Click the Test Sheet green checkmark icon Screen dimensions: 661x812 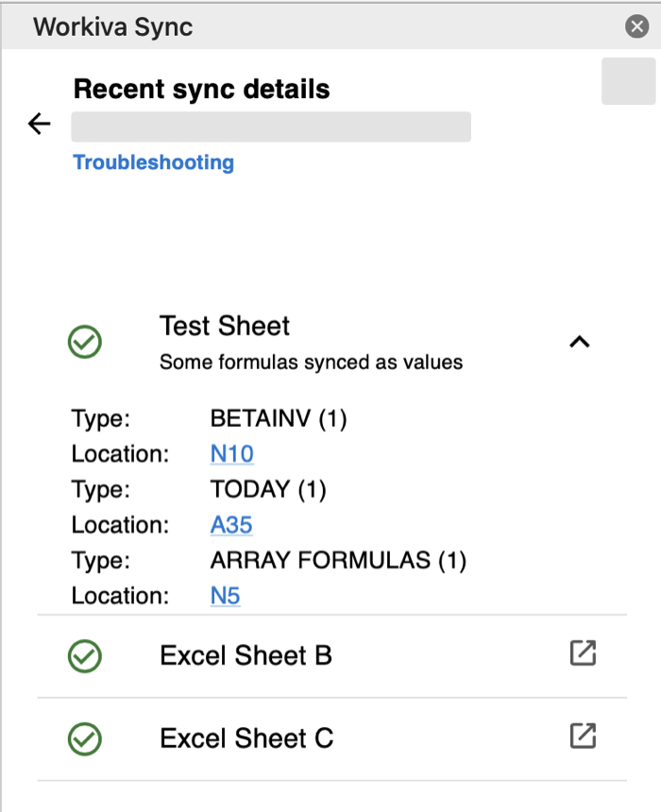[x=84, y=342]
